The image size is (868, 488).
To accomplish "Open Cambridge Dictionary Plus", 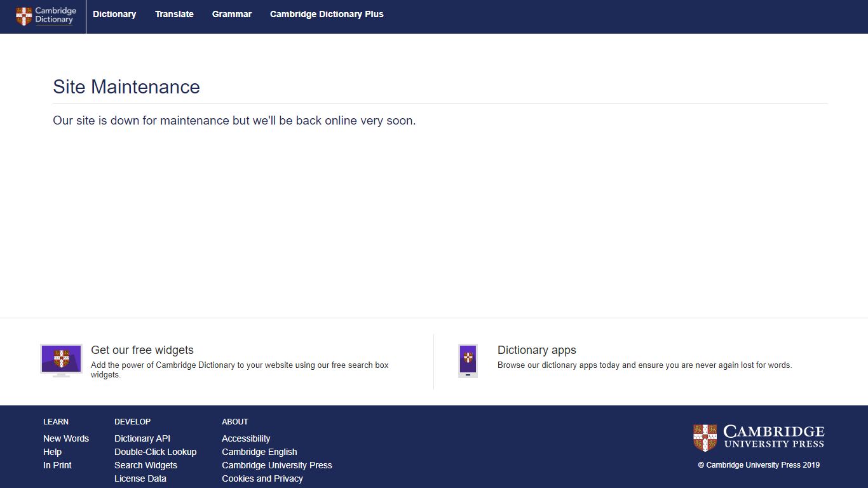I will pyautogui.click(x=327, y=14).
